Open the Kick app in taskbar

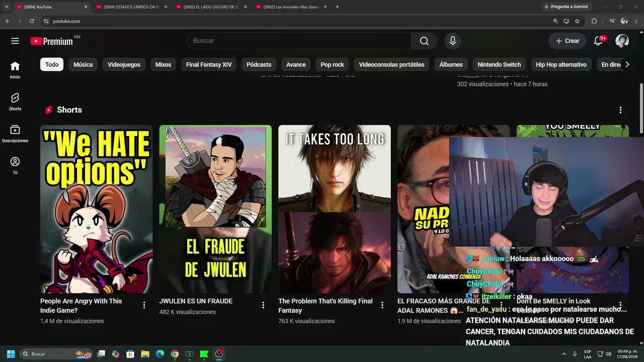point(204,354)
